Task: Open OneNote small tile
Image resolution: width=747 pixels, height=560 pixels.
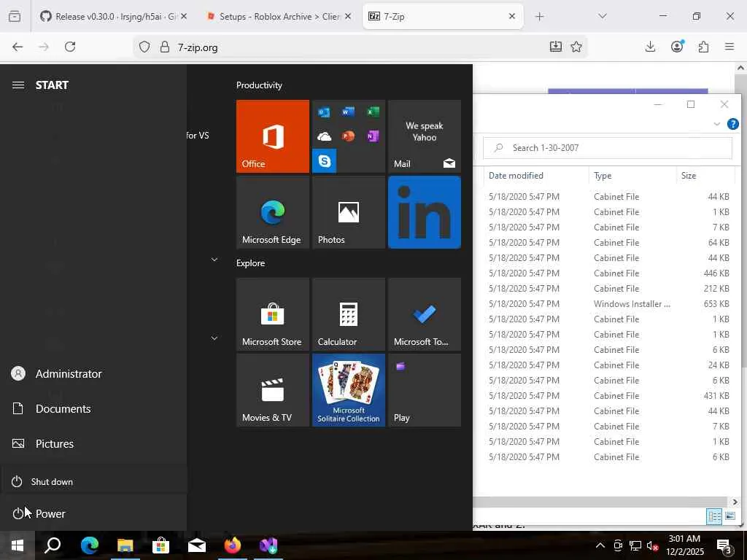Action: pyautogui.click(x=373, y=136)
